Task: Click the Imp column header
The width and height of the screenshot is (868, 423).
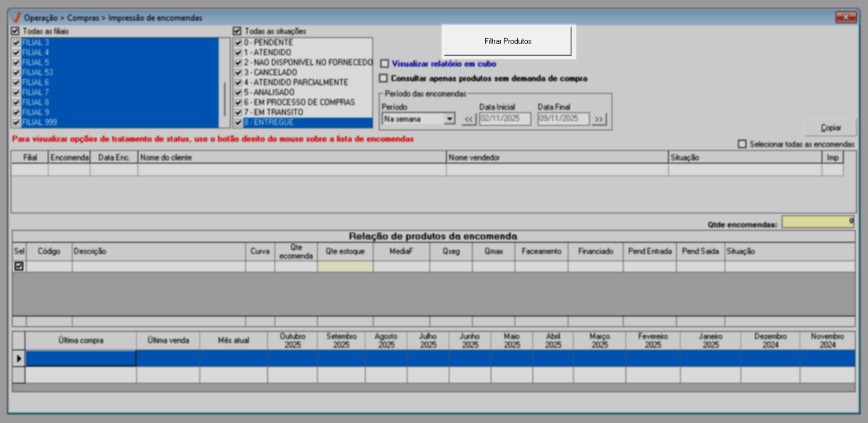Action: point(832,157)
